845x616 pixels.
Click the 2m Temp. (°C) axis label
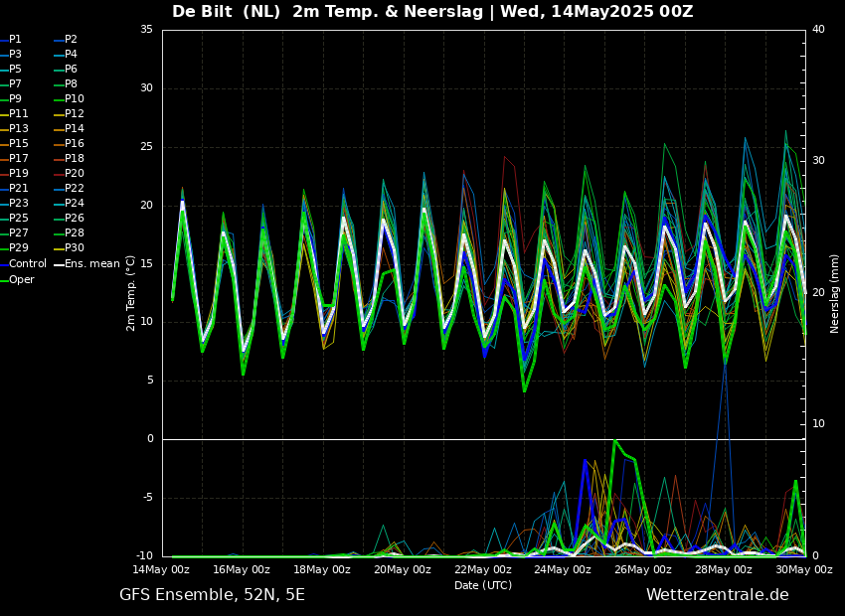(130, 293)
